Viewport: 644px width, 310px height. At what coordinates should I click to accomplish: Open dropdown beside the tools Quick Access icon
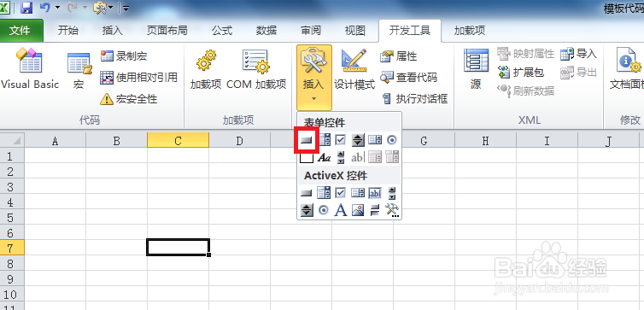[111, 8]
